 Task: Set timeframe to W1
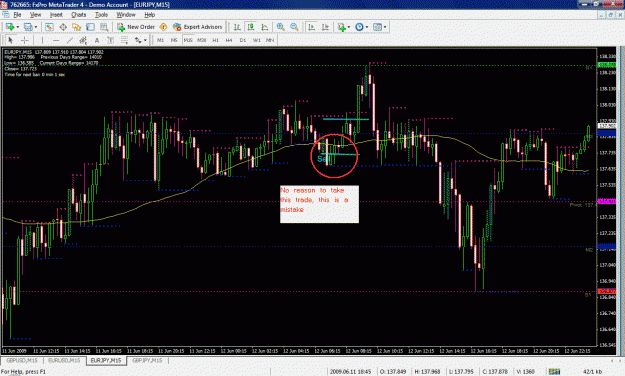[257, 40]
